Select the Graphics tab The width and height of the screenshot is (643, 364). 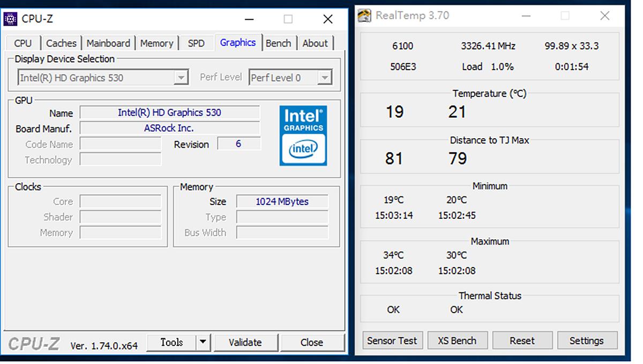[238, 42]
